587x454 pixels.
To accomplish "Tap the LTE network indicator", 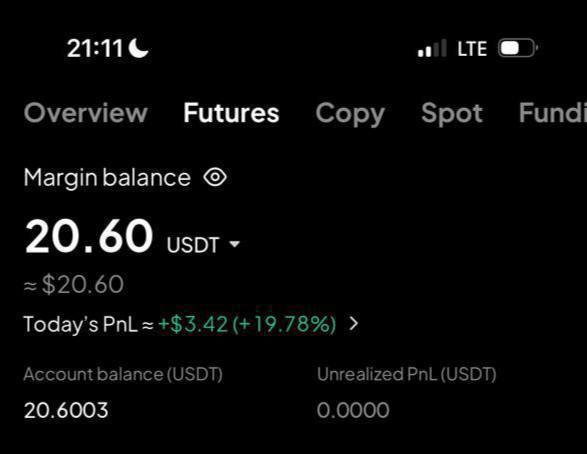I will (x=472, y=49).
